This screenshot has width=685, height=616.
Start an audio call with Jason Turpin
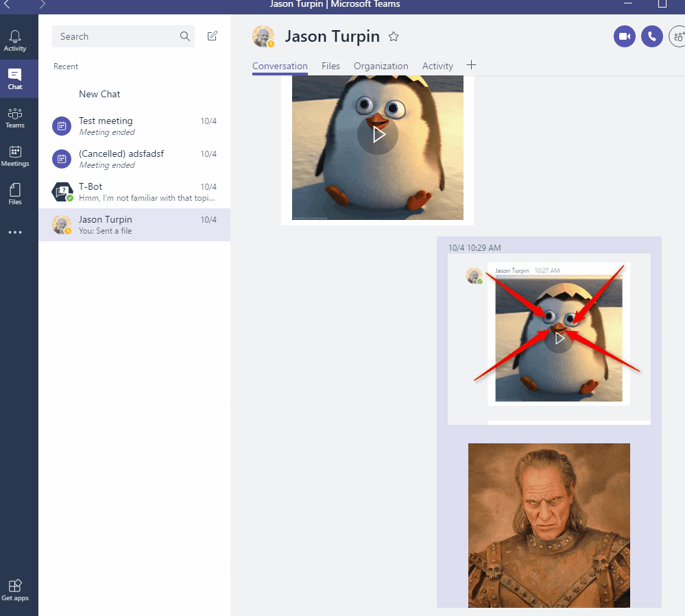[x=652, y=36]
